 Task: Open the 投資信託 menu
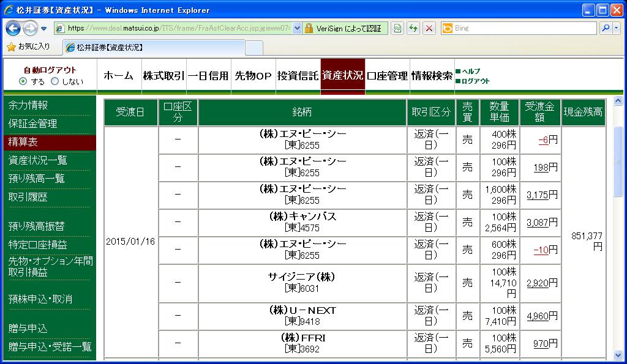[298, 75]
